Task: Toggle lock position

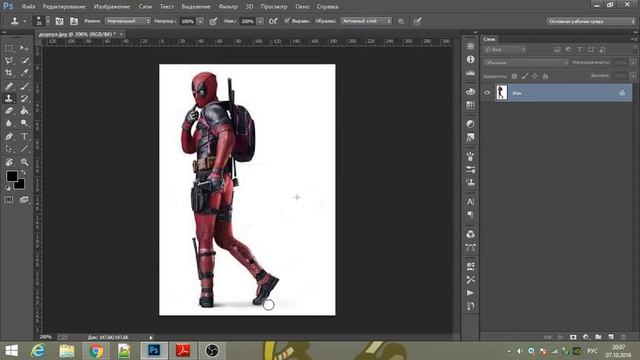Action: tap(535, 76)
